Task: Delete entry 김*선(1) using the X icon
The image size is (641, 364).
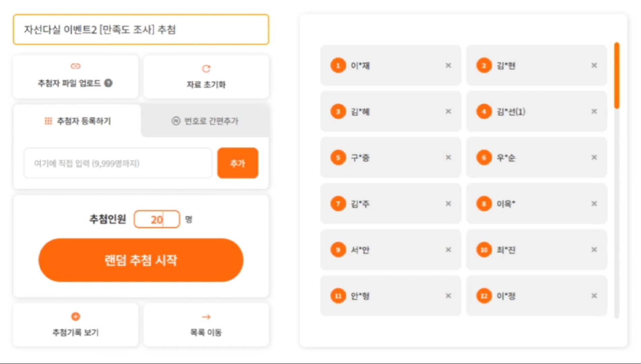Action: tap(594, 111)
